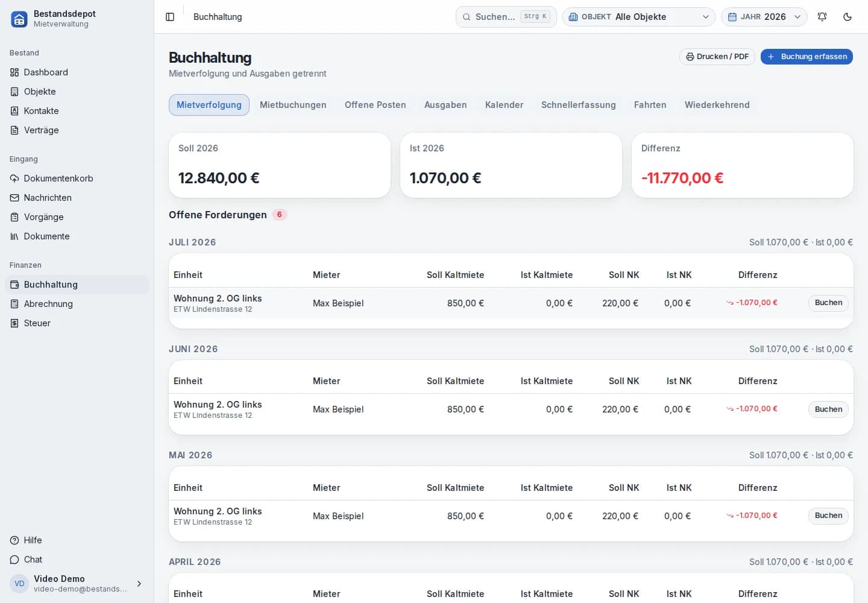Click Max Beispiel in Mai row
868x603 pixels.
tap(338, 516)
